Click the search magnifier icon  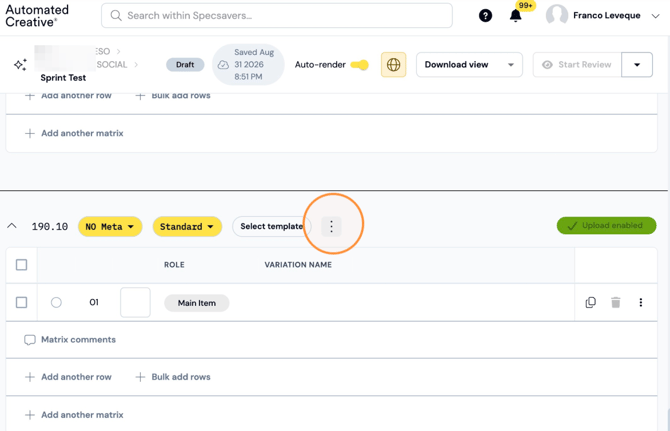(x=116, y=16)
